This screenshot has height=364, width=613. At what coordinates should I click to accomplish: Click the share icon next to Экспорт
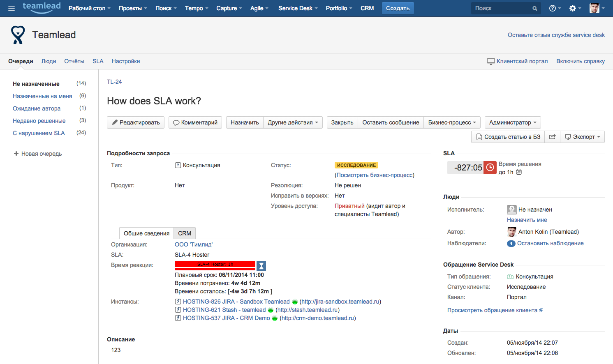552,137
